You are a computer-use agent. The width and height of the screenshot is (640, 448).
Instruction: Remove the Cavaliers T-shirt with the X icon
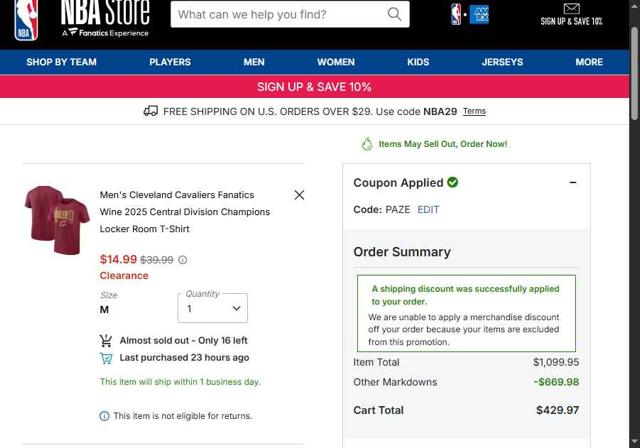[299, 195]
